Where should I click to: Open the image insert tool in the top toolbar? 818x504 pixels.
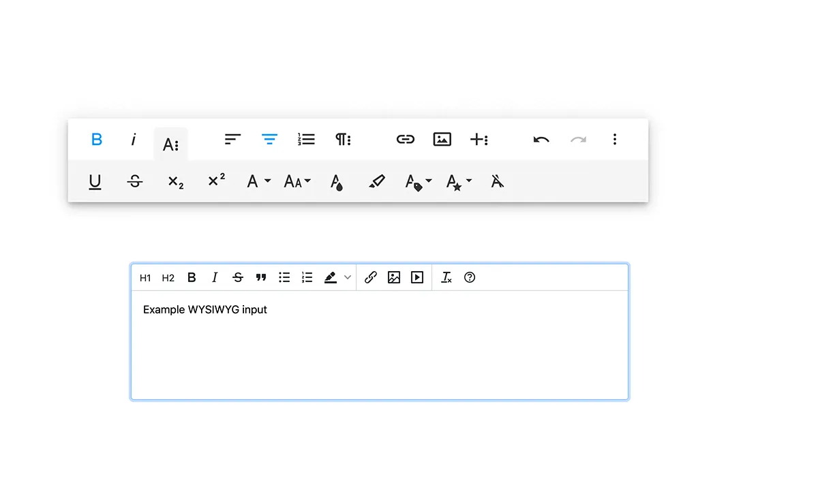442,139
